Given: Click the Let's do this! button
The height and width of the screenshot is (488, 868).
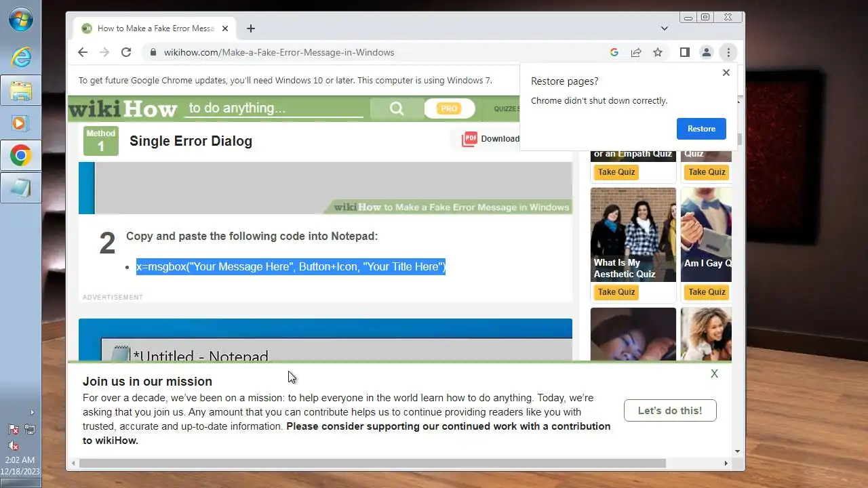Looking at the screenshot, I should (670, 411).
